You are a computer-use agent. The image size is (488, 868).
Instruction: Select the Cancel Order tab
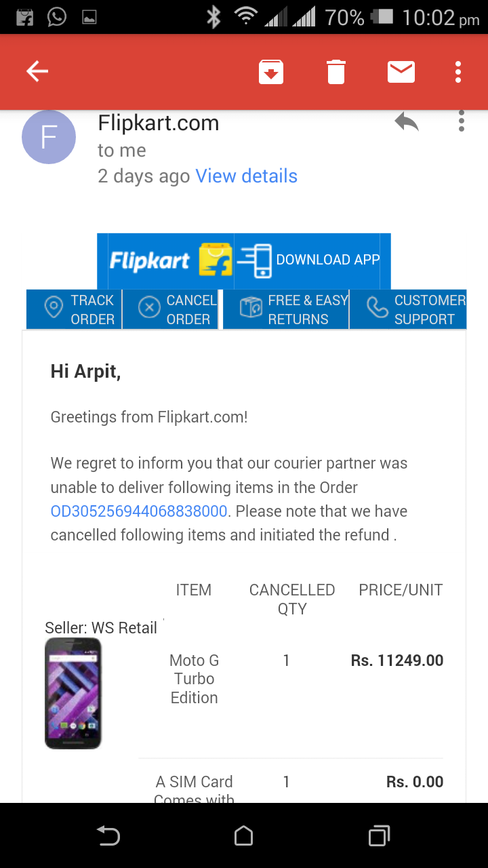click(x=171, y=309)
